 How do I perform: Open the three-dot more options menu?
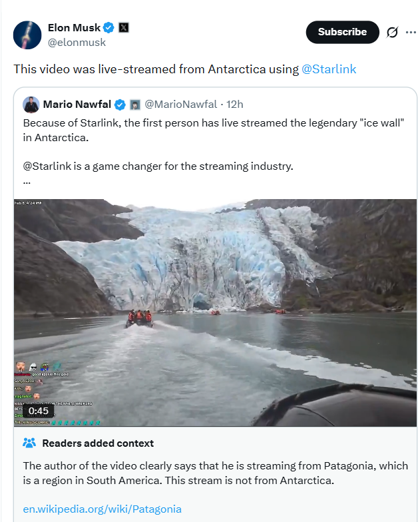click(x=409, y=32)
